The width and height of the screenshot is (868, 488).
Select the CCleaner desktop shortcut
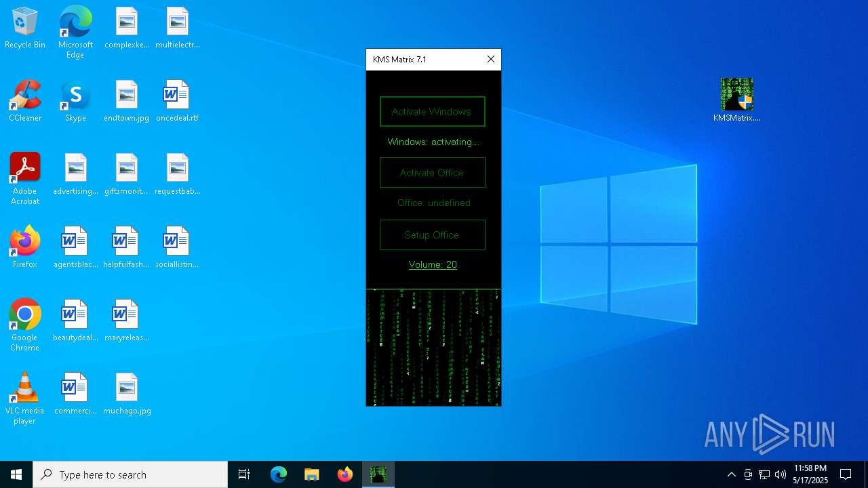click(x=25, y=101)
